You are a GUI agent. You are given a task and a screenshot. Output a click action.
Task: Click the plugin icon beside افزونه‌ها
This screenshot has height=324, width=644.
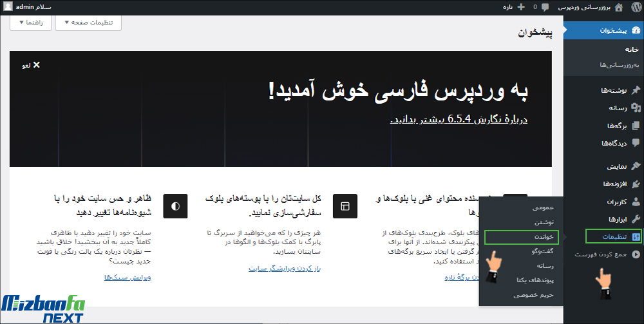636,184
